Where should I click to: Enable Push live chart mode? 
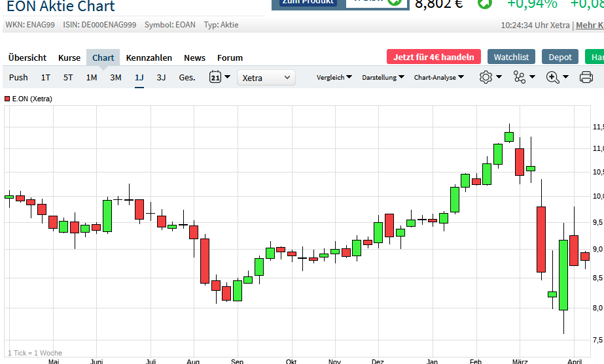click(x=18, y=77)
